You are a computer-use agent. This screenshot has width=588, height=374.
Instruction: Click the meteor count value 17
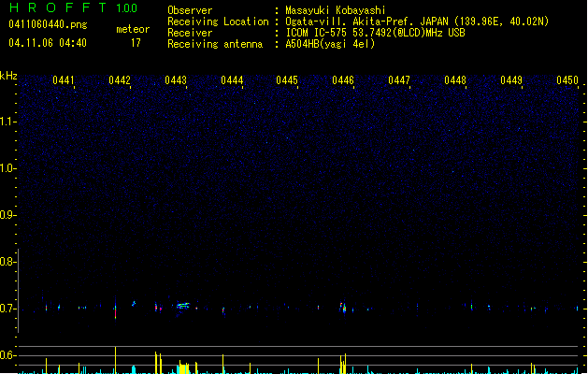136,43
